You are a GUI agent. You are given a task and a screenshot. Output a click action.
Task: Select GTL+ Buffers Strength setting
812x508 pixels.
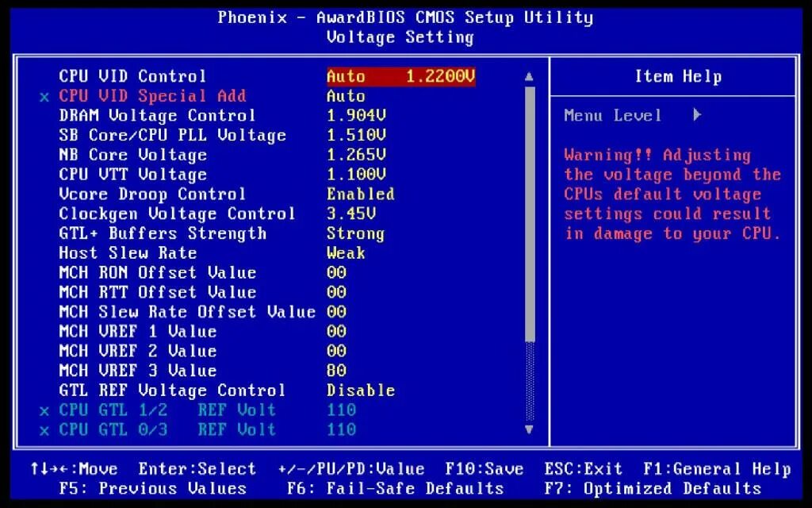pyautogui.click(x=163, y=233)
